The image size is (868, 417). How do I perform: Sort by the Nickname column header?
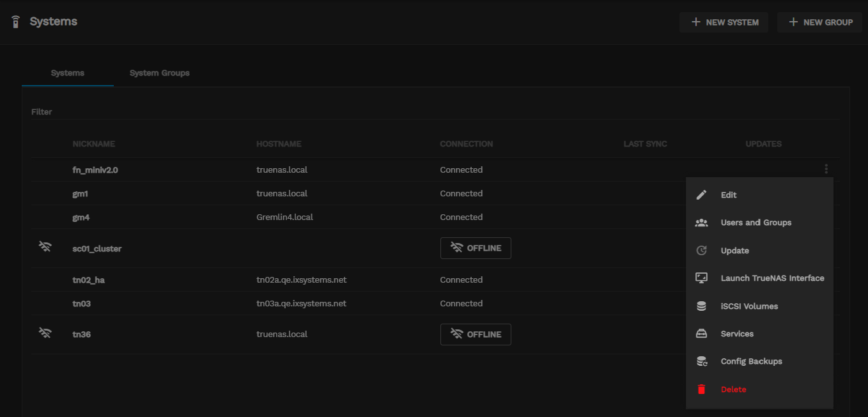pyautogui.click(x=94, y=144)
